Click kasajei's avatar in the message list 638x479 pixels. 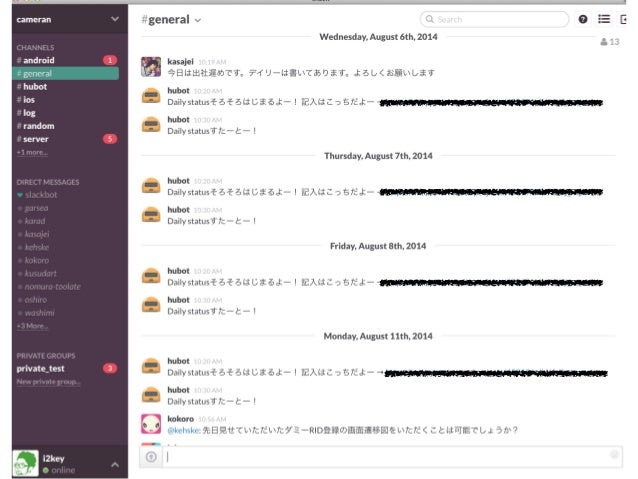[x=151, y=67]
